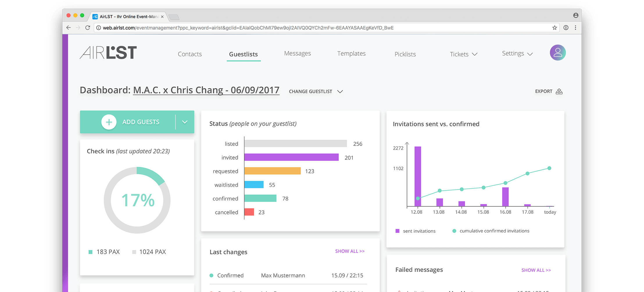Viewport: 644px width, 292px height.
Task: Click the 2272 axis label
Action: [x=398, y=148]
